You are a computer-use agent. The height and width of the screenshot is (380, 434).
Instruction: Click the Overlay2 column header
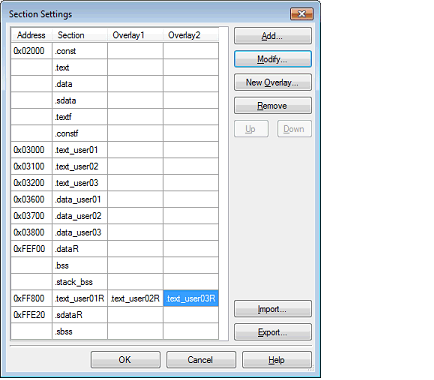click(191, 35)
